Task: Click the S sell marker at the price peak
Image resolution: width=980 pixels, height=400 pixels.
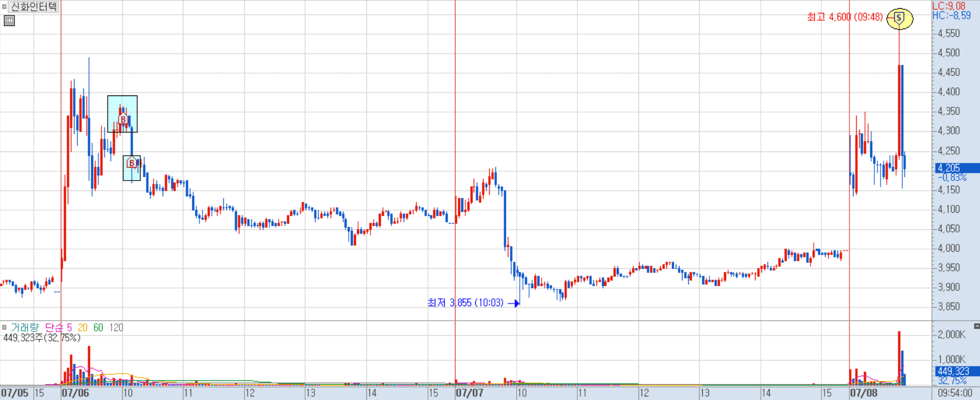Action: pos(899,18)
